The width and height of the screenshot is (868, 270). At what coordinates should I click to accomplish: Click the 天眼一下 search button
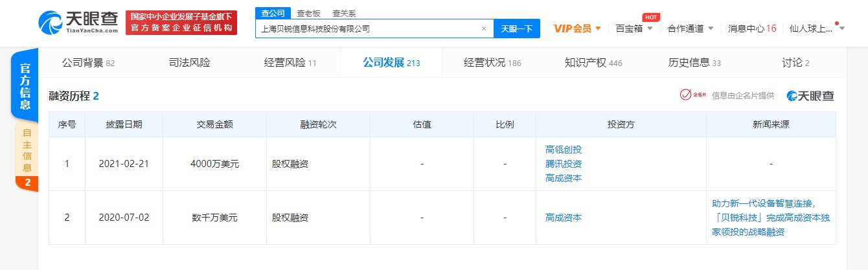pyautogui.click(x=516, y=28)
